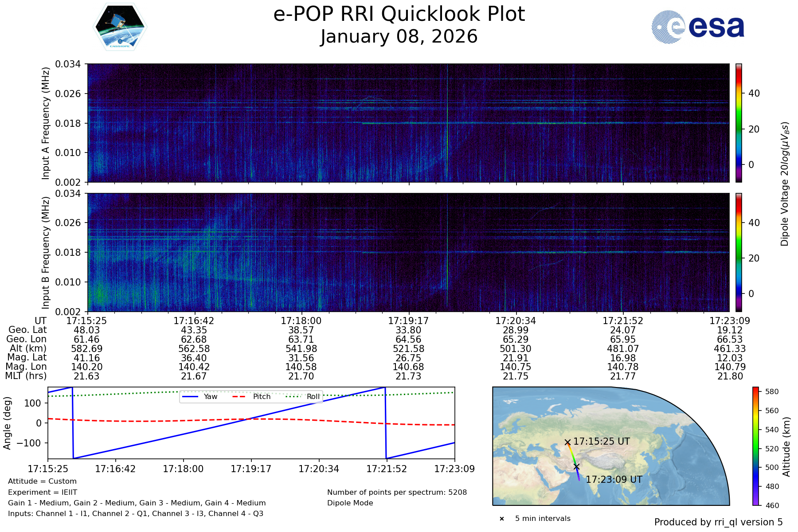The width and height of the screenshot is (798, 532).
Task: Click the red dashed Pitch legend sample
Action: point(239,396)
